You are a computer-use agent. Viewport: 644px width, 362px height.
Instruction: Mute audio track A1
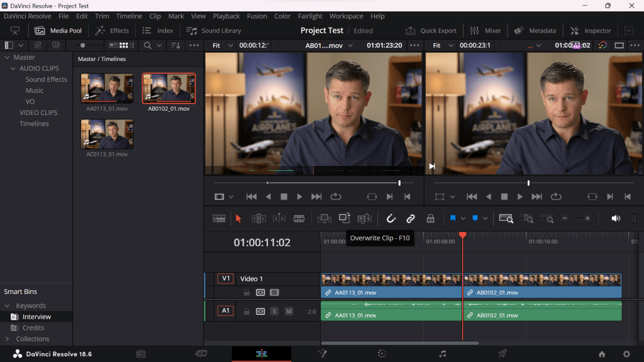[289, 311]
